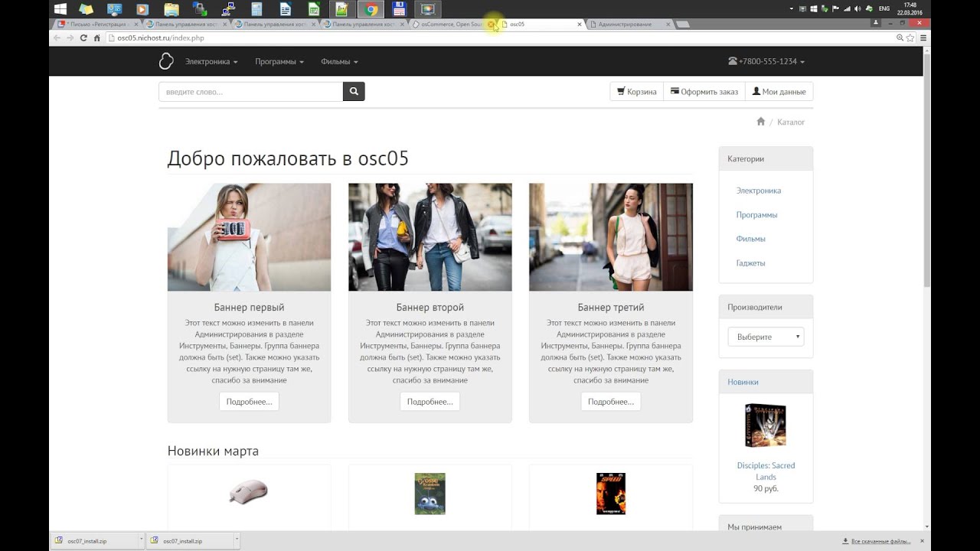This screenshot has width=980, height=551.
Task: Switch to the osCommerce, Open Source tab
Action: (x=452, y=24)
